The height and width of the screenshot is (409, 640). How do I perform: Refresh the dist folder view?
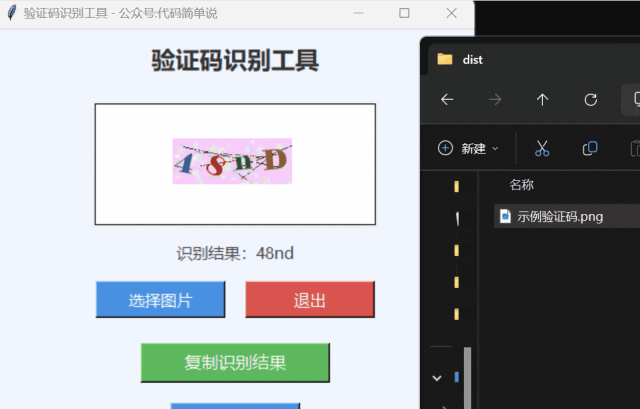591,99
